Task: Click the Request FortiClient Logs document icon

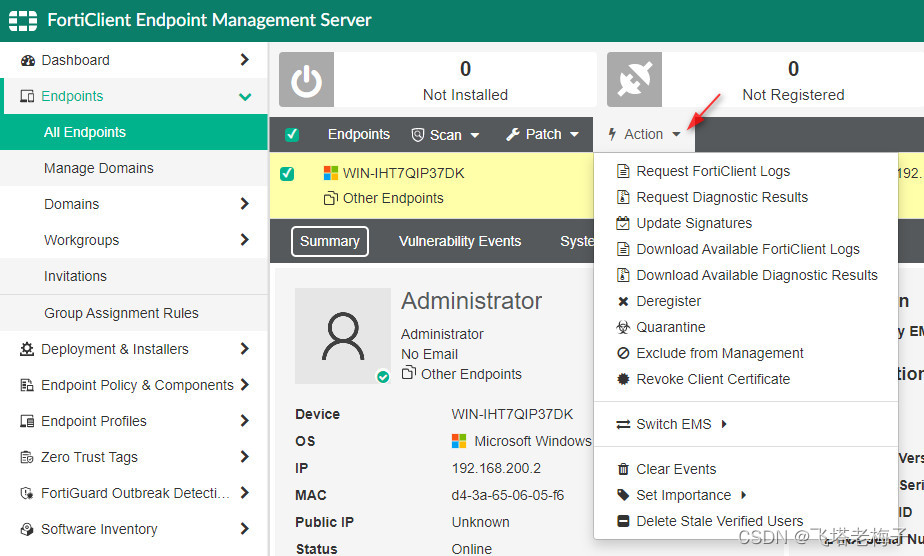Action: [623, 171]
